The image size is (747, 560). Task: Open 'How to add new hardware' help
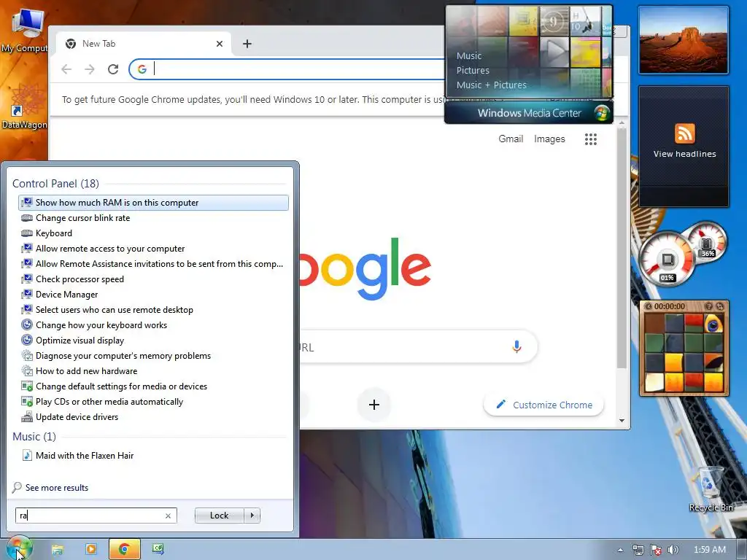153,370
